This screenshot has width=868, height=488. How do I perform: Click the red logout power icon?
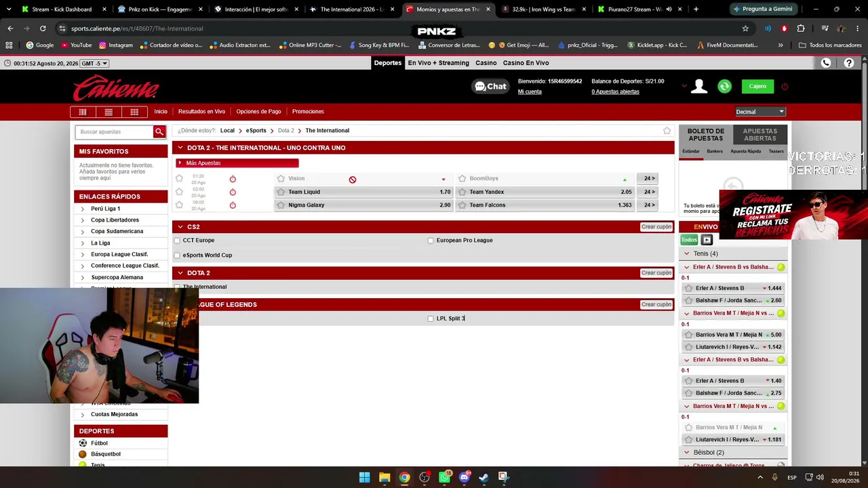(x=785, y=86)
